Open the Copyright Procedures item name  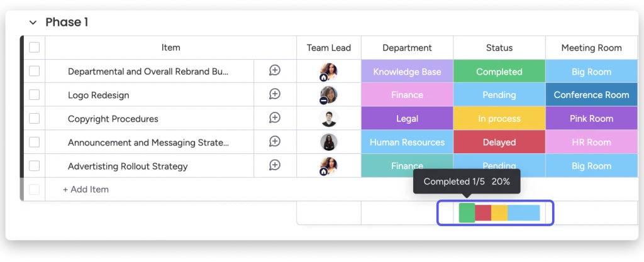point(113,119)
